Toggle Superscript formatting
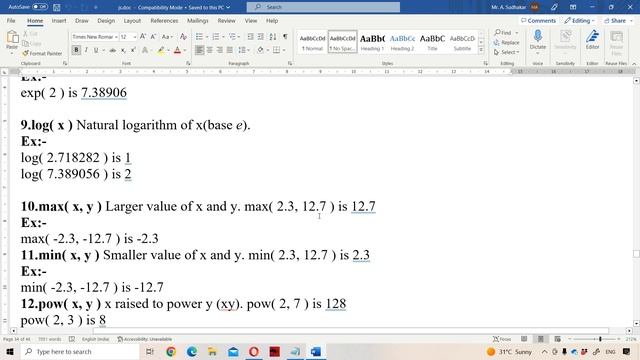640x360 pixels. [133, 50]
